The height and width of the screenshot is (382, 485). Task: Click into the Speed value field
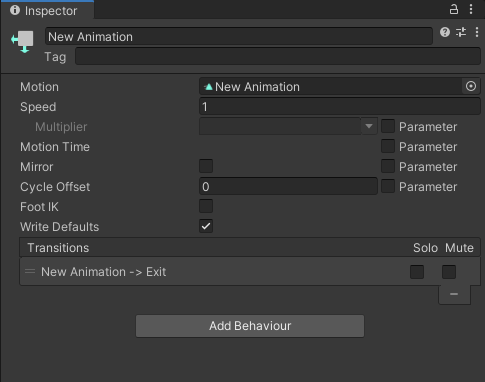(340, 107)
